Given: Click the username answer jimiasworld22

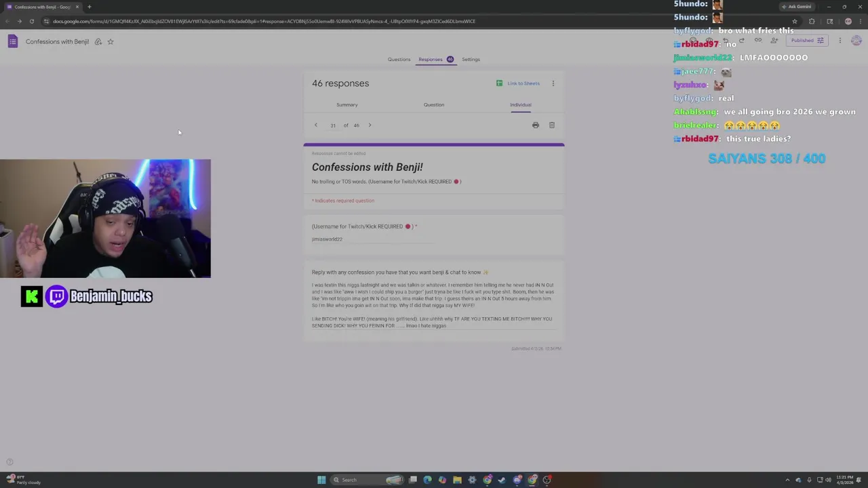Looking at the screenshot, I should coord(327,239).
